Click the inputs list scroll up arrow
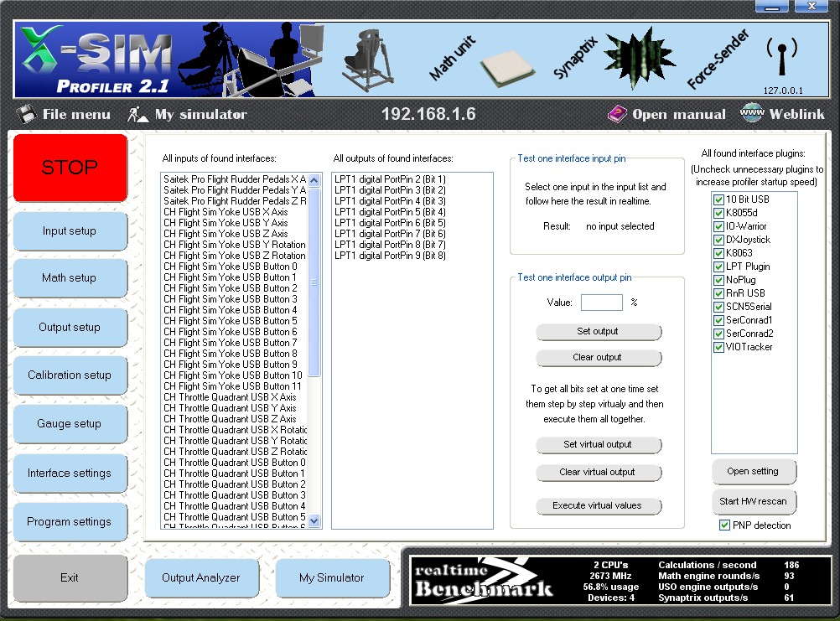The height and width of the screenshot is (621, 840). [314, 180]
